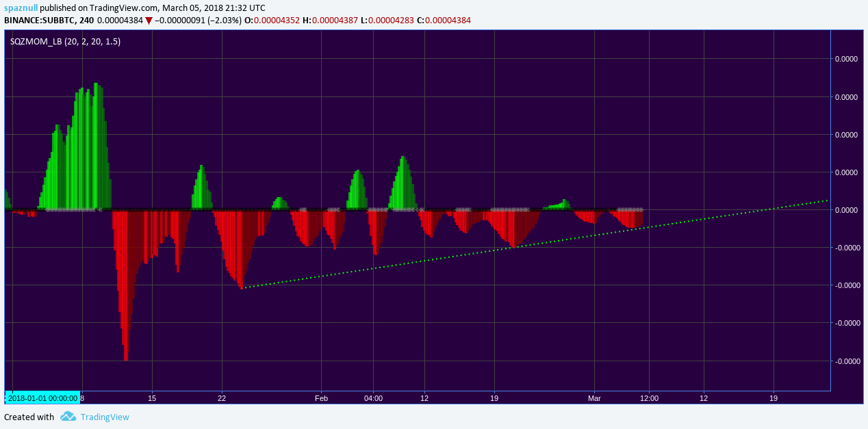Image resolution: width=868 pixels, height=429 pixels.
Task: Click the published date March 05, 2018 21:32 UTC
Action: click(214, 8)
